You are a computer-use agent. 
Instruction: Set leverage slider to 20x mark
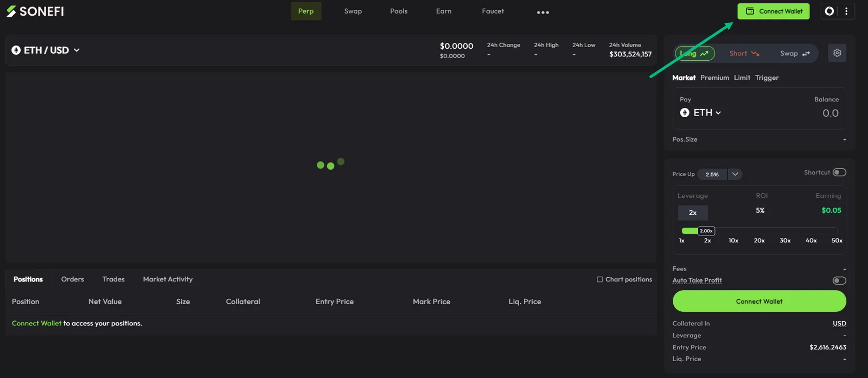(759, 240)
